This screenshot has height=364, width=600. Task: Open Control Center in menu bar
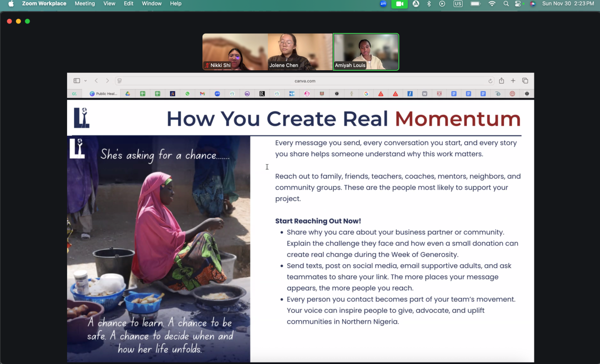tap(518, 4)
